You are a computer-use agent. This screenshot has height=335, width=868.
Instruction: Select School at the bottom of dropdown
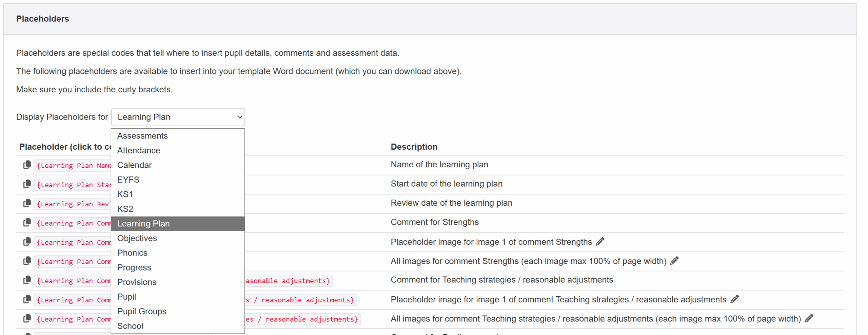point(130,326)
